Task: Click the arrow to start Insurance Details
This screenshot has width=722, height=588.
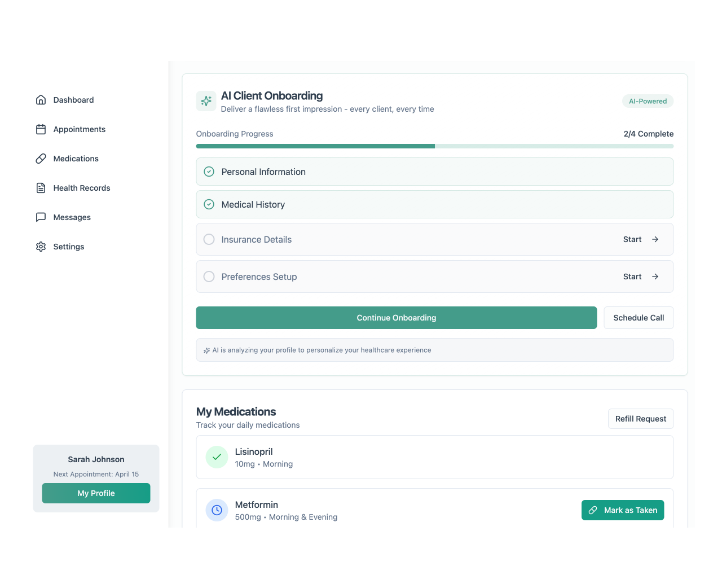Action: coord(654,239)
